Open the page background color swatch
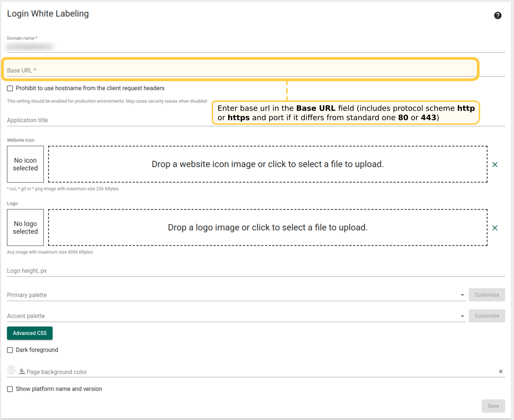This screenshot has width=514, height=420. tap(12, 370)
